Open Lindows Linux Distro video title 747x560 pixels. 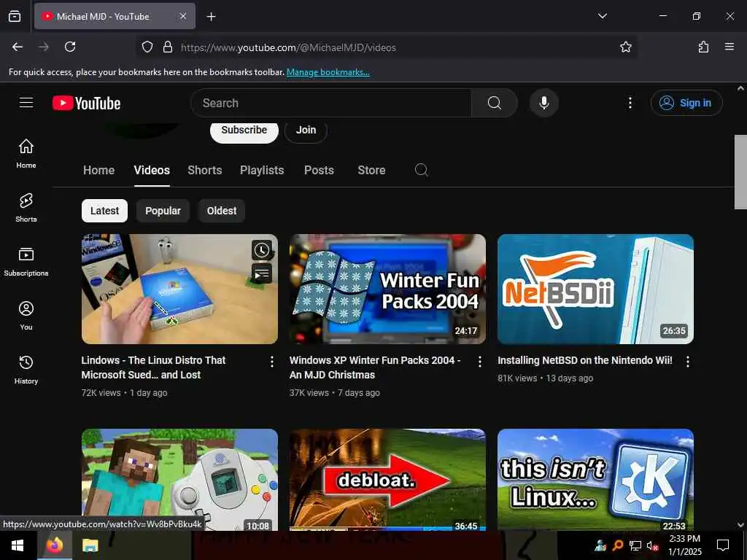click(153, 367)
